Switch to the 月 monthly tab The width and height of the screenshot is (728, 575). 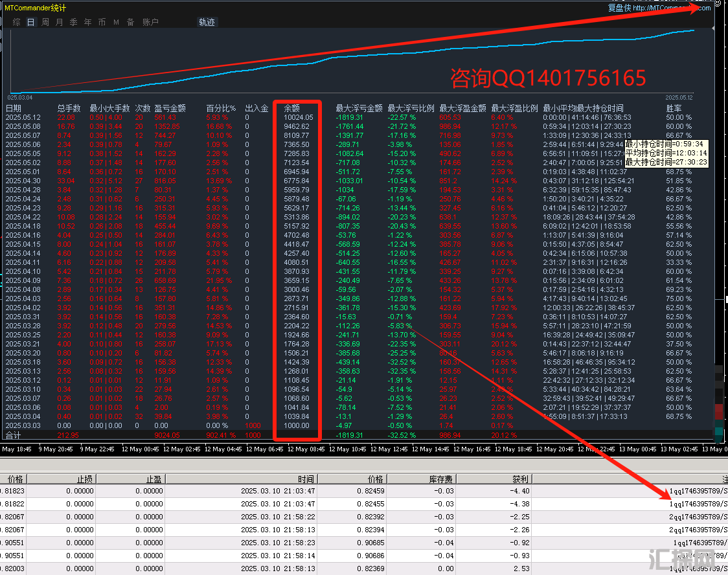click(60, 22)
